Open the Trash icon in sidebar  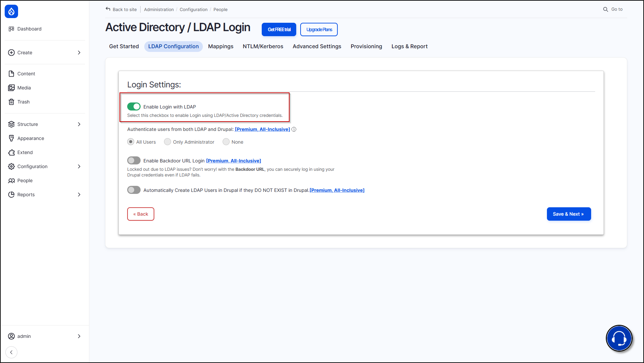11,102
